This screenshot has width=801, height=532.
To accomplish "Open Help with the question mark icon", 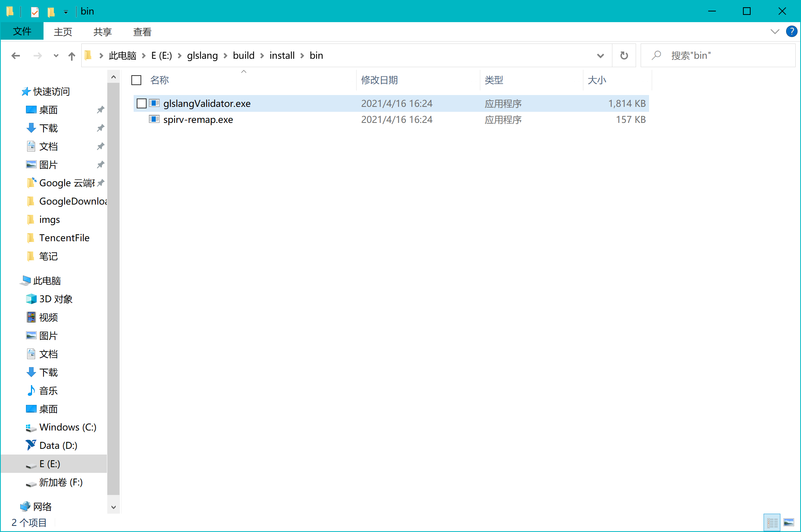I will [x=791, y=31].
